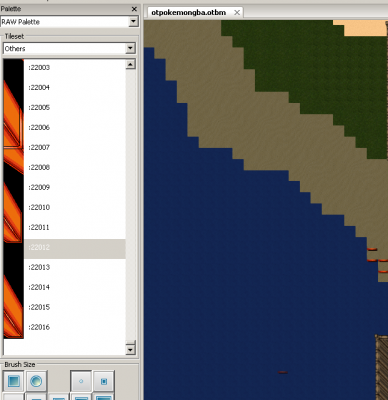388x400 pixels.
Task: Click the orange sprite thumbnail beside :22006
Action: 13,127
